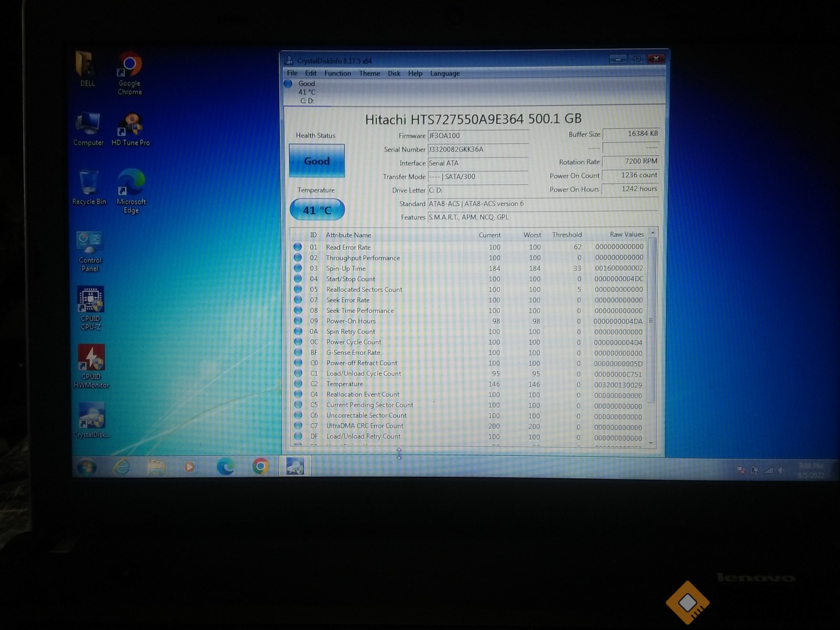Launch HD Tune Pro shortcut
The width and height of the screenshot is (840, 630).
tap(131, 129)
